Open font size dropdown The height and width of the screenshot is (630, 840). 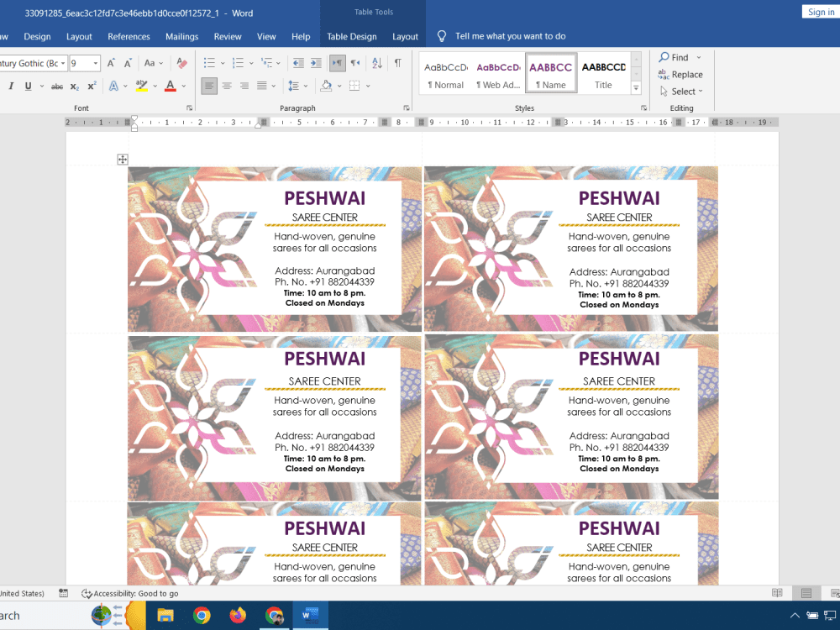click(x=96, y=63)
